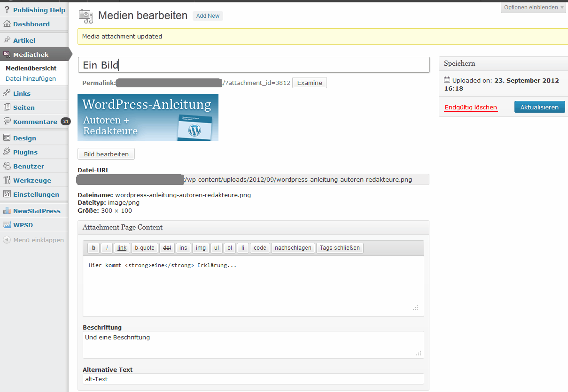Open Datei hinzufügen submenu link
This screenshot has height=392, width=568.
(x=31, y=78)
